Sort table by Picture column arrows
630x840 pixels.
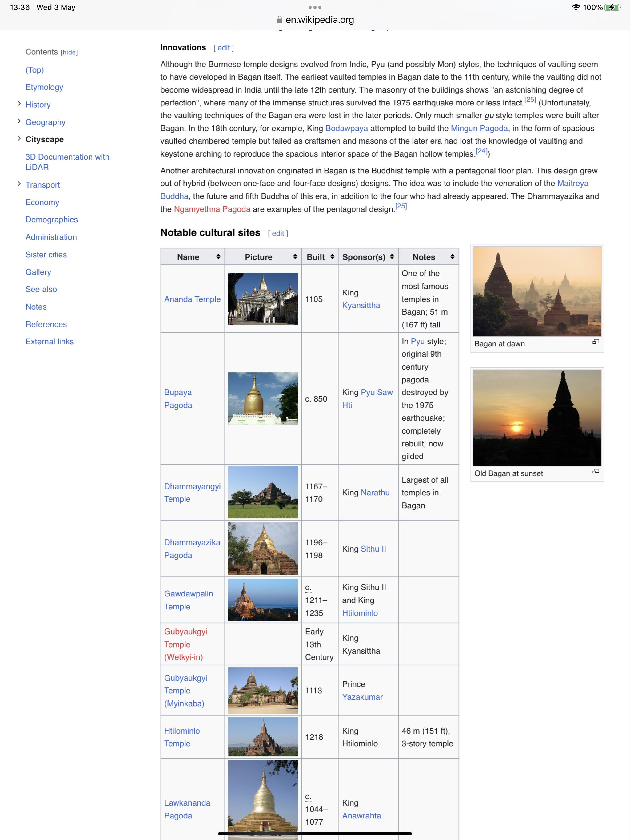(295, 257)
